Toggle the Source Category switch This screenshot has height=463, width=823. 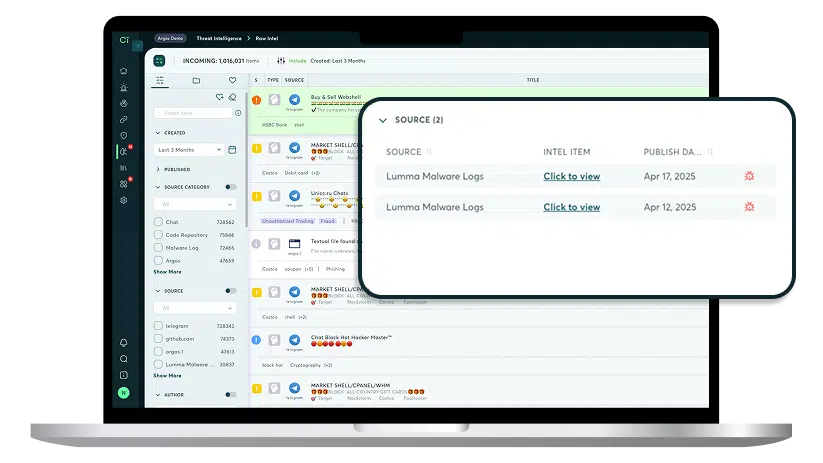[x=231, y=187]
